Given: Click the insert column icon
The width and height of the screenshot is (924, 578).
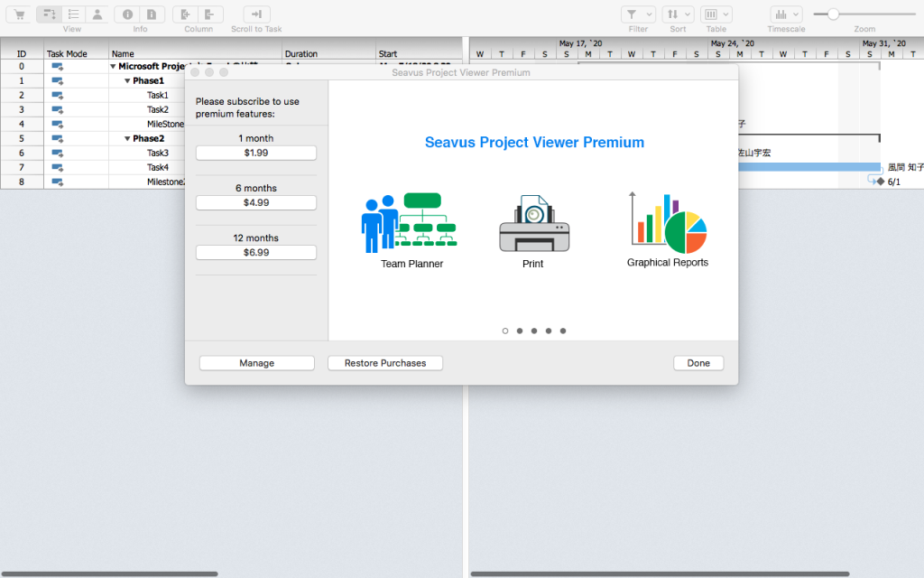Looking at the screenshot, I should [x=185, y=14].
